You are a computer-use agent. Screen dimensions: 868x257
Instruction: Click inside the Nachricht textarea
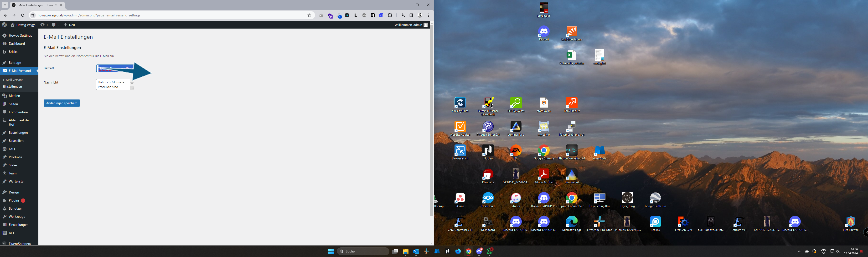113,84
